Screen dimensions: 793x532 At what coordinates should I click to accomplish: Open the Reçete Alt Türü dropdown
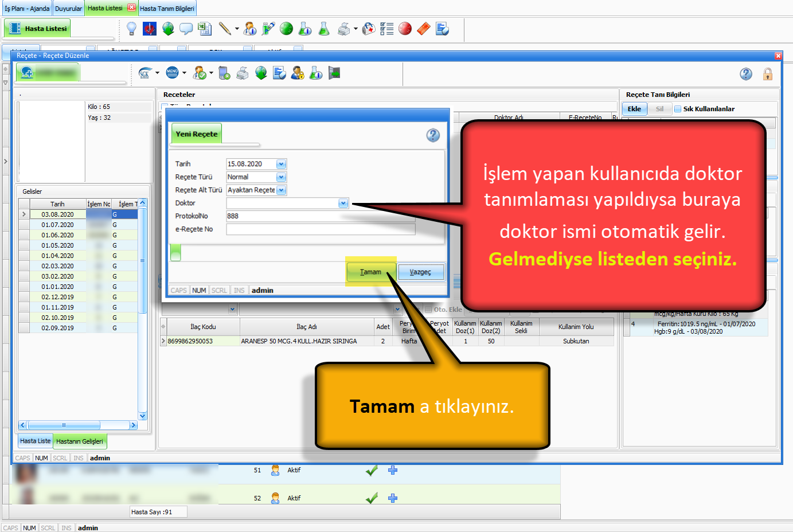click(281, 190)
